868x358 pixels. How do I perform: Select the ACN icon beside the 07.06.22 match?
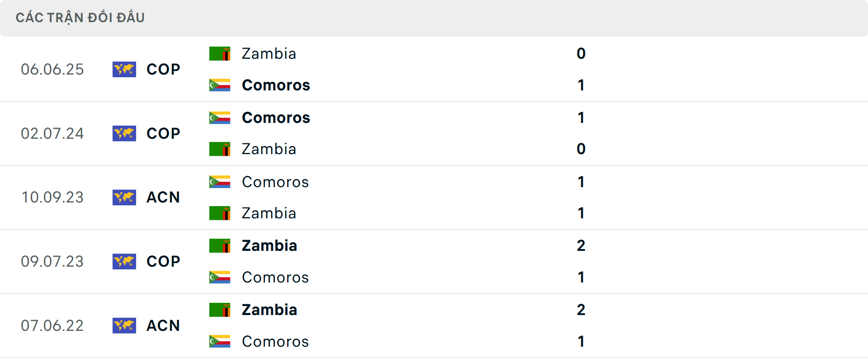click(x=124, y=325)
